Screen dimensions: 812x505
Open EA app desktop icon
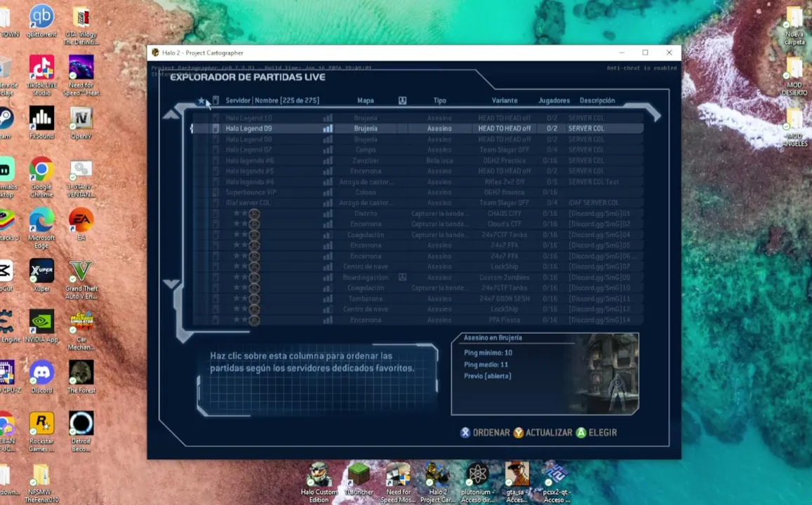pos(81,224)
